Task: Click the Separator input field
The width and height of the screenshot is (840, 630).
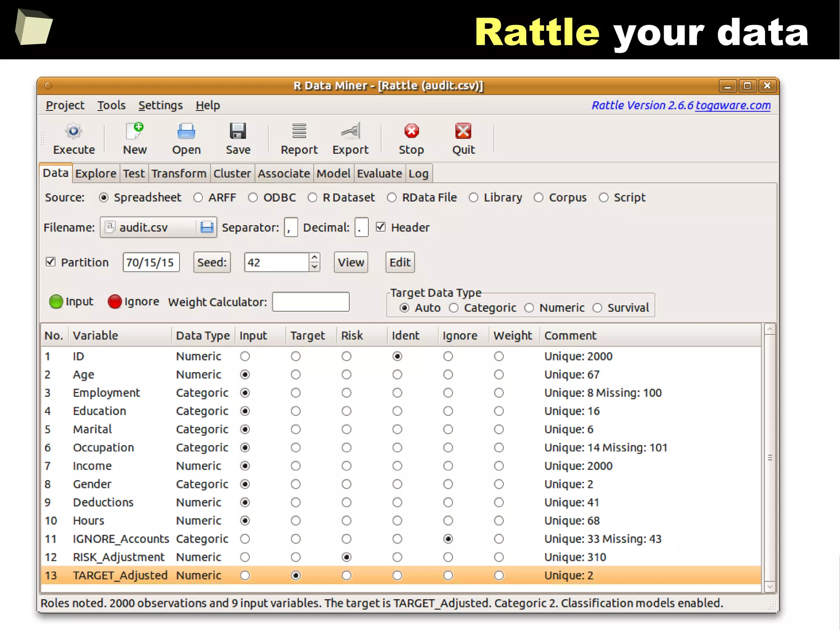Action: pyautogui.click(x=291, y=227)
